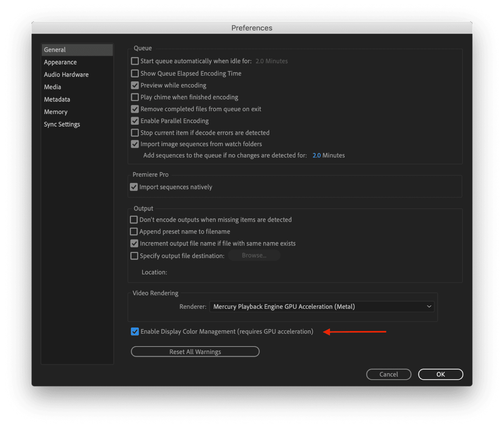Enable Append preset name to filename
Viewport: 504px width, 428px height.
point(134,231)
